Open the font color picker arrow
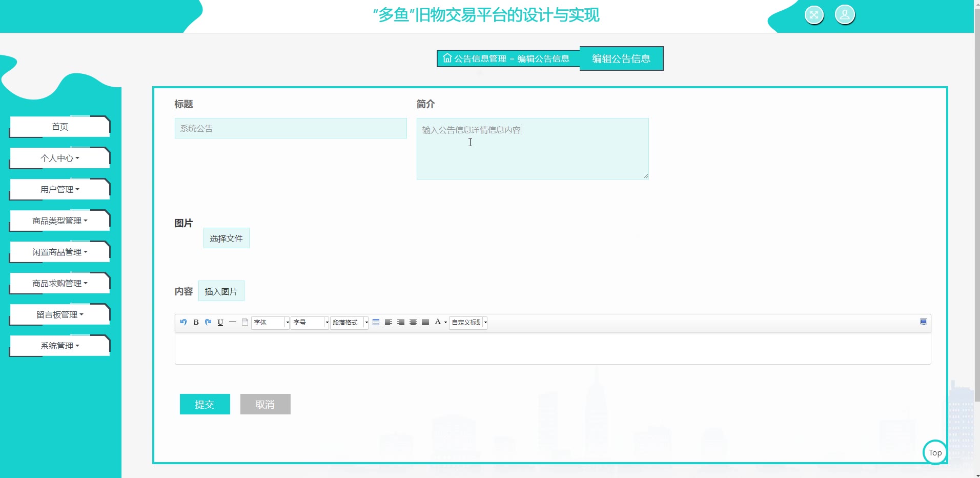Image resolution: width=980 pixels, height=478 pixels. click(x=445, y=322)
